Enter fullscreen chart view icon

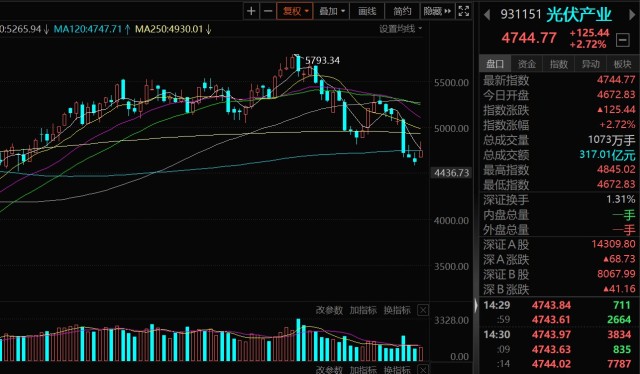point(464,11)
